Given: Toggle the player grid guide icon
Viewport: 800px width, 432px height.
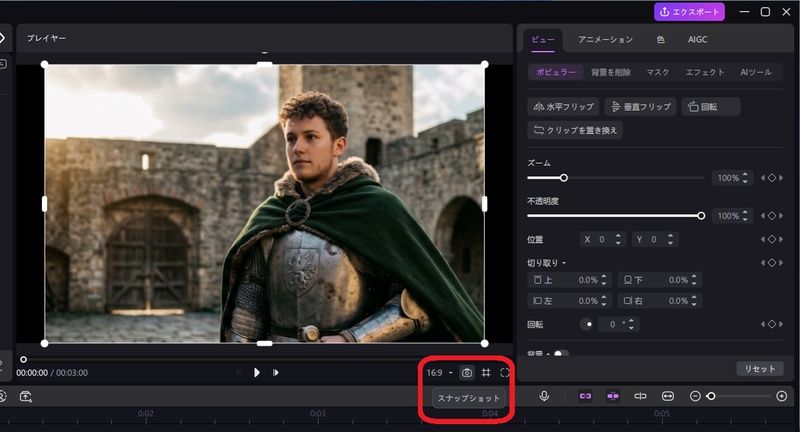Looking at the screenshot, I should point(486,373).
